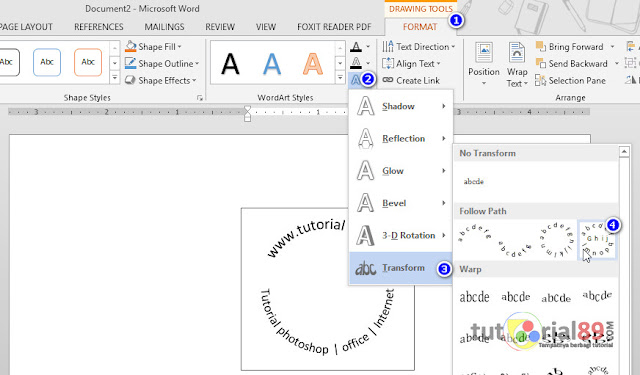Expand the shape styles gallery More button
The height and width of the screenshot is (375, 640).
click(115, 78)
